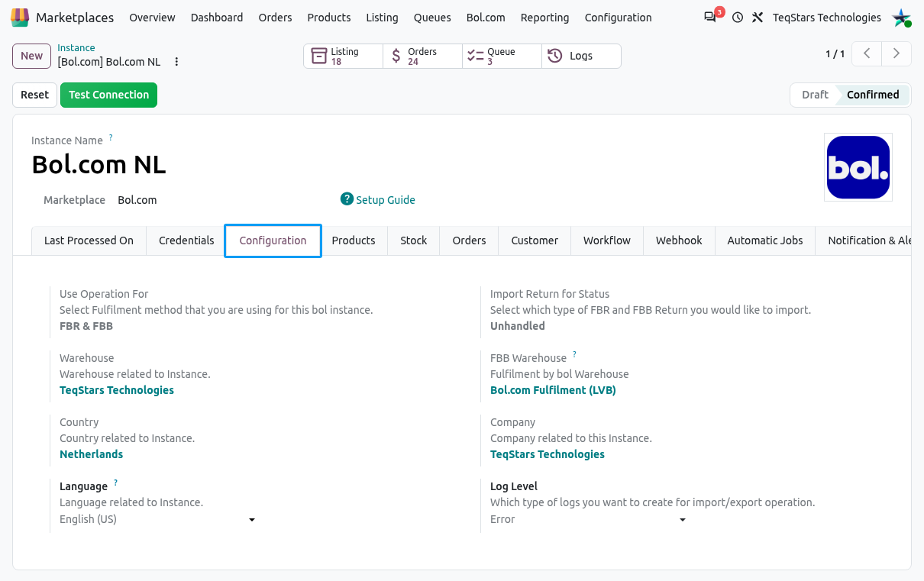Image resolution: width=924 pixels, height=581 pixels.
Task: Switch to the Products form tab
Action: click(354, 240)
